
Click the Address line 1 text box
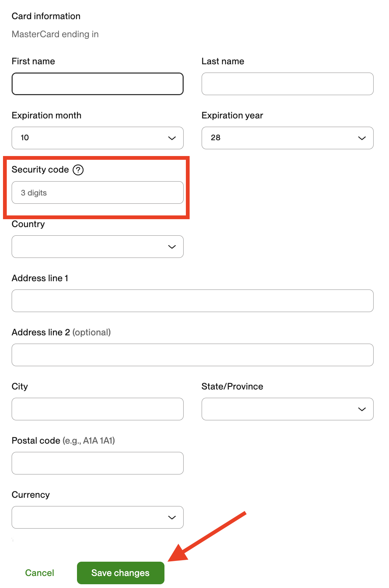point(192,301)
